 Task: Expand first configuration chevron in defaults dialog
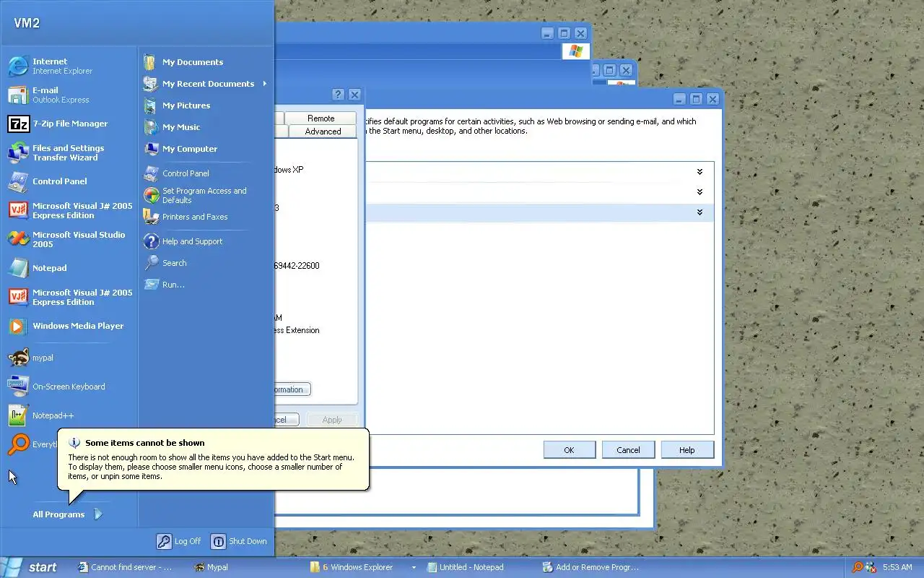(699, 172)
